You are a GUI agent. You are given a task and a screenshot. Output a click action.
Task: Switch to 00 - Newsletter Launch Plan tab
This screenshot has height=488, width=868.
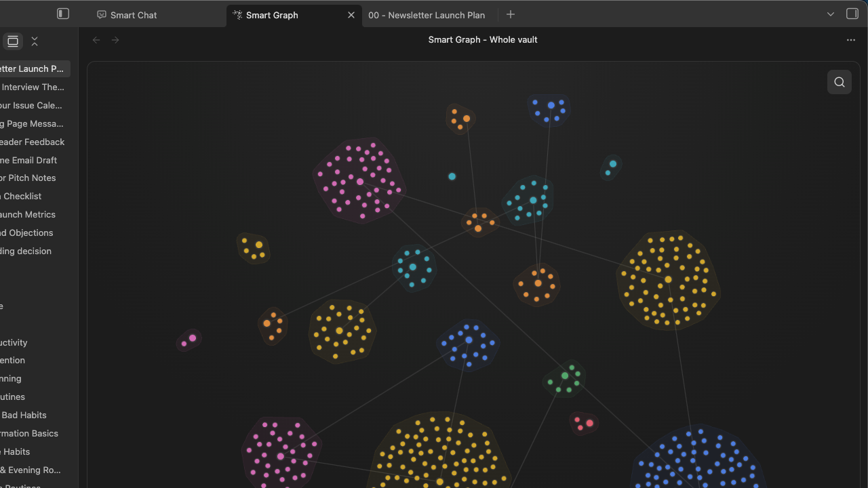427,15
